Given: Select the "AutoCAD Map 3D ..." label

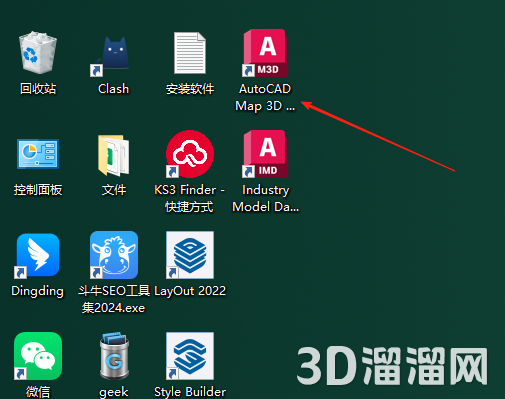Looking at the screenshot, I should 265,97.
